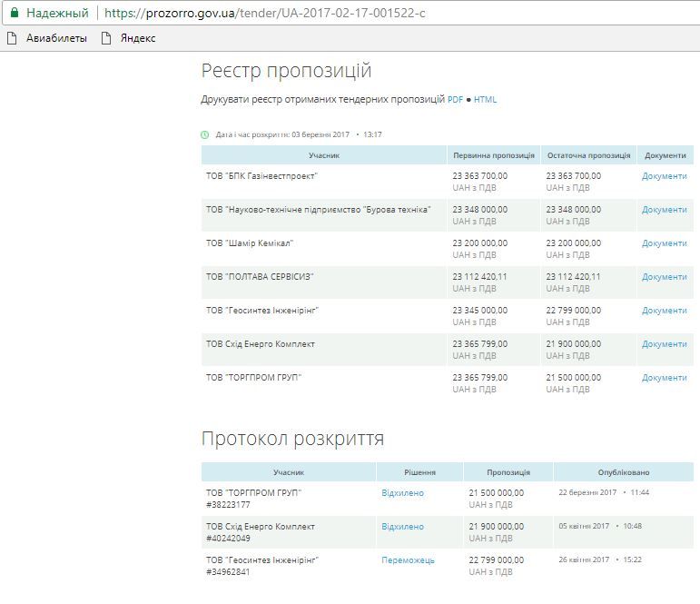
Task: Click the browser address bar URL
Action: coord(265,13)
